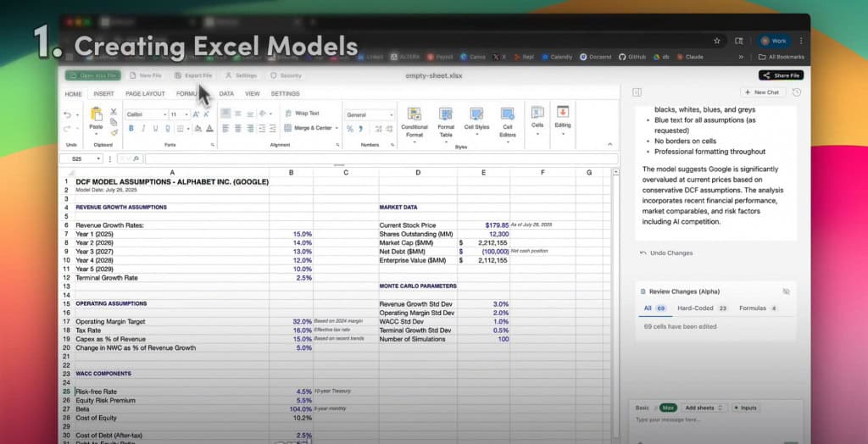This screenshot has width=868, height=444.
Task: Click the Undo arrow in ribbon
Action: point(68,115)
